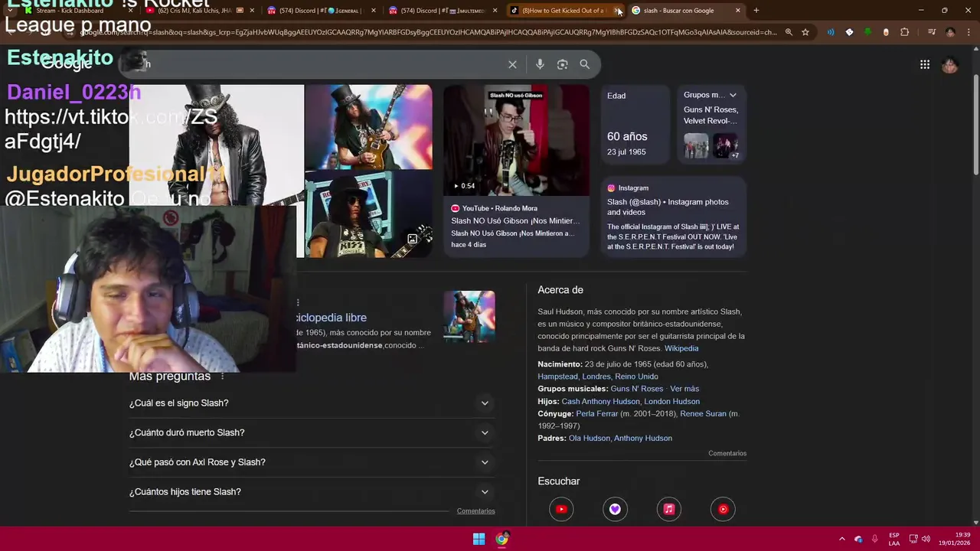Play on YouTube listen icon
The height and width of the screenshot is (551, 980).
[561, 510]
